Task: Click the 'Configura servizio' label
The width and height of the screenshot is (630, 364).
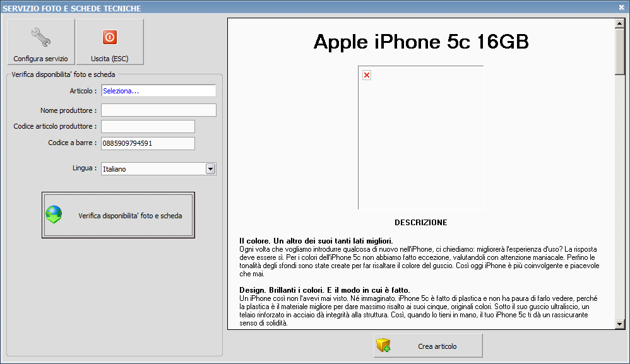Action: [40, 59]
